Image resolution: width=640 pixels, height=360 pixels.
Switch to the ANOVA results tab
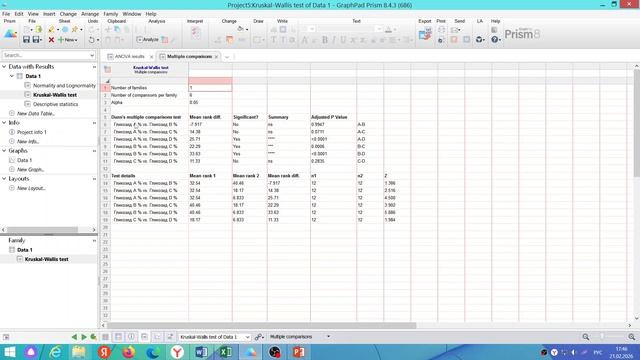[x=129, y=56]
